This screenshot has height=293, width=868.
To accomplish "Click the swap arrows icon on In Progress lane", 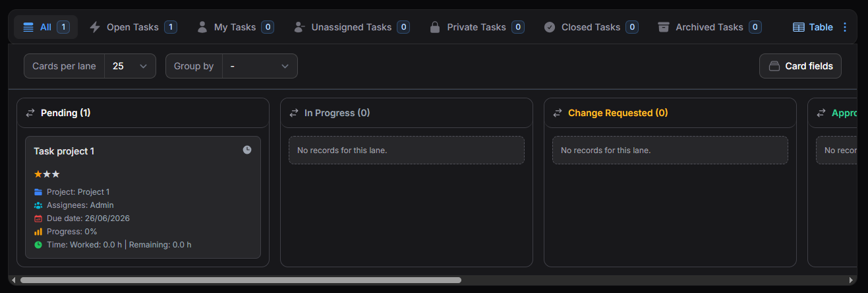I will (x=294, y=113).
